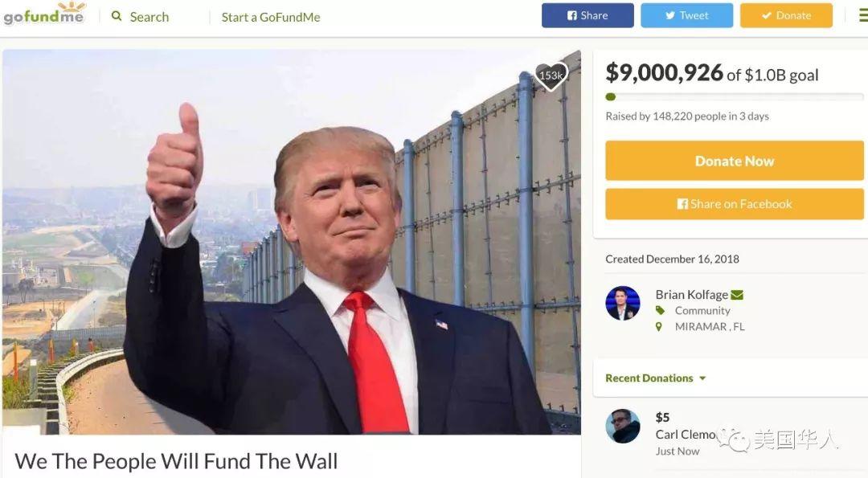Click Brian Kolfage's profile avatar

pos(623,303)
